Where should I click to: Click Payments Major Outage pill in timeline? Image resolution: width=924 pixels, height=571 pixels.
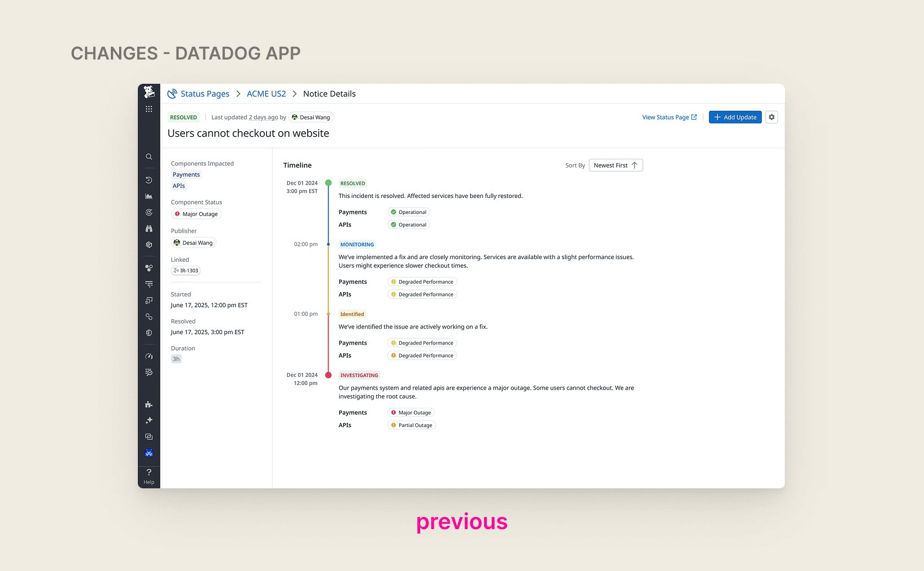[x=411, y=413]
